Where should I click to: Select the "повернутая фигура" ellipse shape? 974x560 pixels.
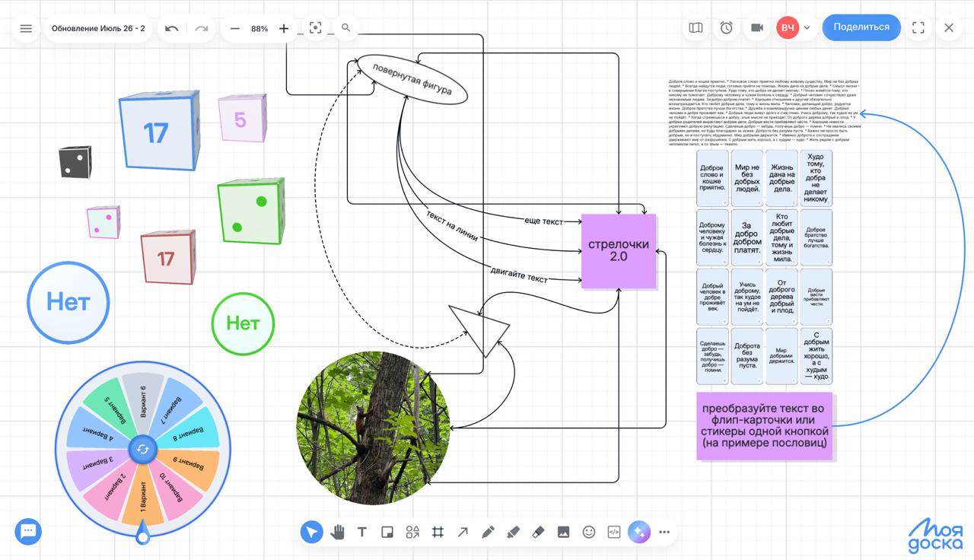pos(411,80)
